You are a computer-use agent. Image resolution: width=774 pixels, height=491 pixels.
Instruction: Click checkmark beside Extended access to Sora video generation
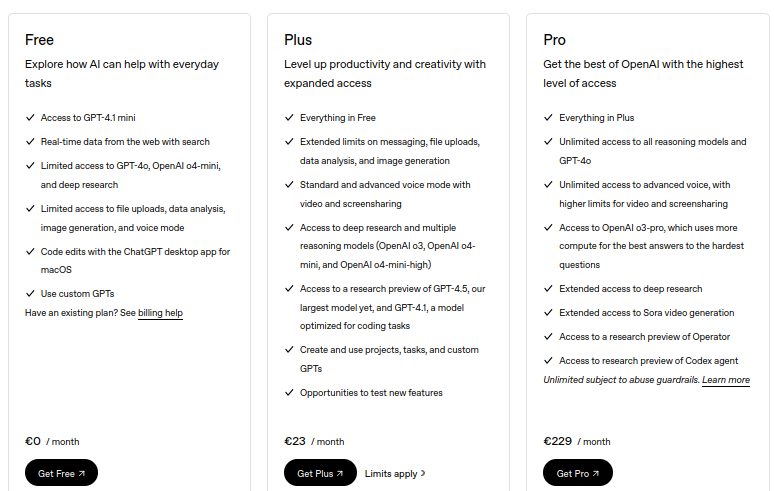548,313
